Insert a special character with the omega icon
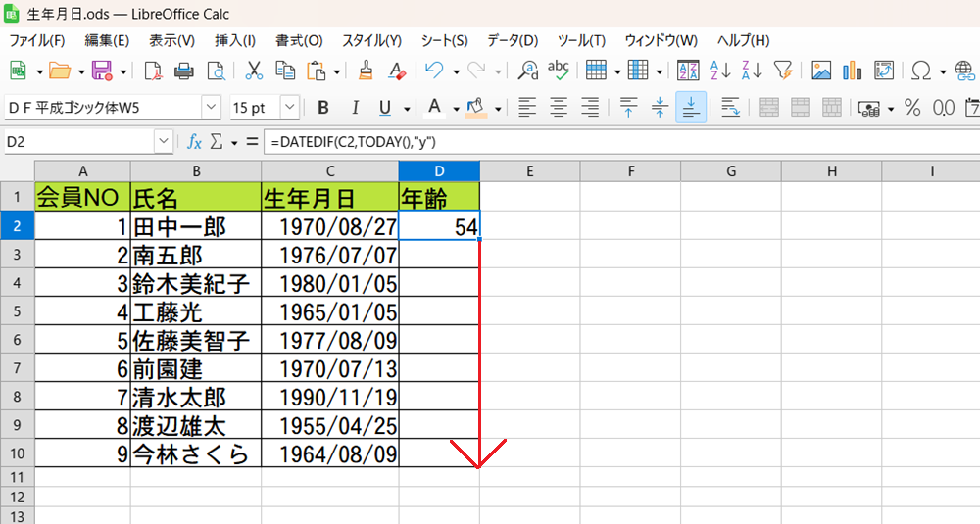Screen dimensions: 980x524 click(x=921, y=71)
